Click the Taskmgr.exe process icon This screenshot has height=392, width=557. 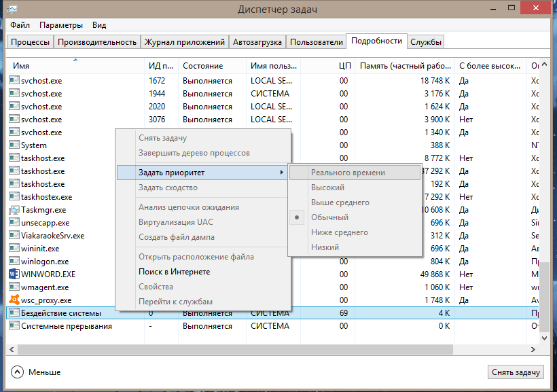click(14, 210)
